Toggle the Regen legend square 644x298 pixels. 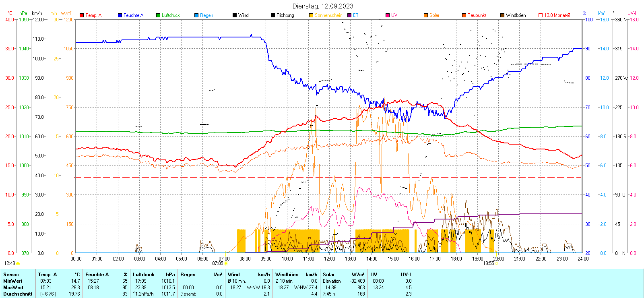point(196,15)
